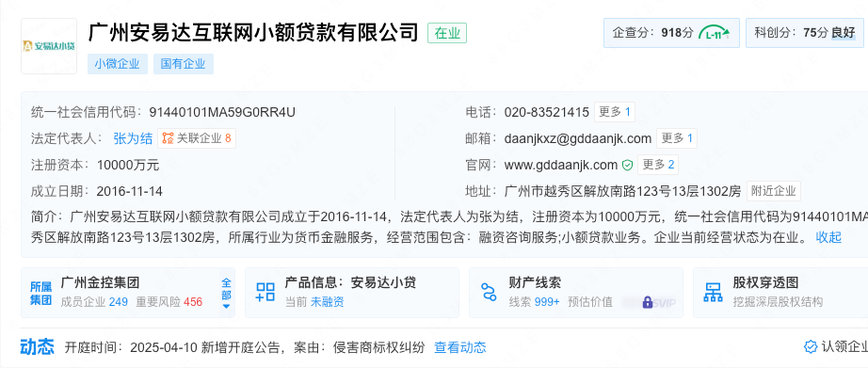Click email daanjkxz@gddaanjk.com
The image size is (868, 368).
[x=578, y=138]
